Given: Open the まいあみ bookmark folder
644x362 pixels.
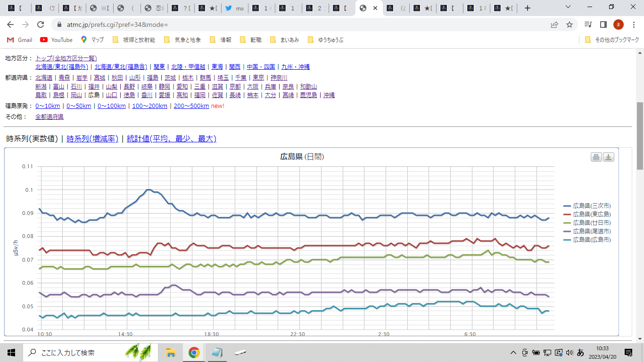Looking at the screenshot, I should [284, 40].
